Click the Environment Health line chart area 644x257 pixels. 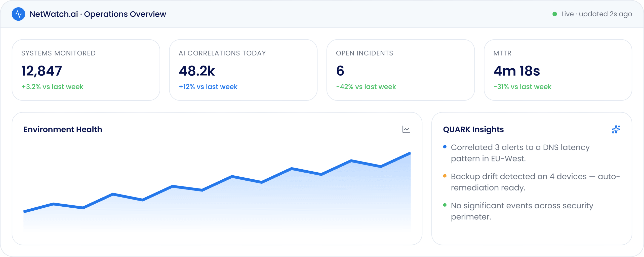pos(217,191)
